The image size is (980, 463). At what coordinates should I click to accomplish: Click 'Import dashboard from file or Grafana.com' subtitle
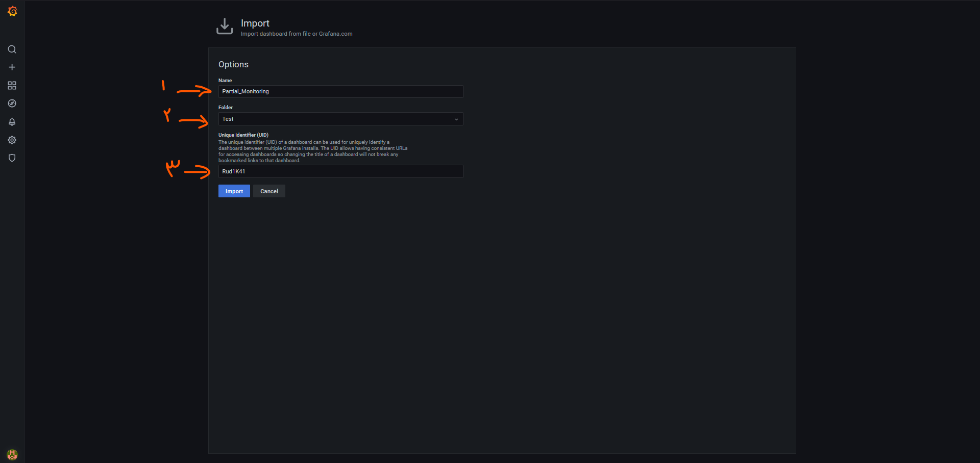pos(297,34)
